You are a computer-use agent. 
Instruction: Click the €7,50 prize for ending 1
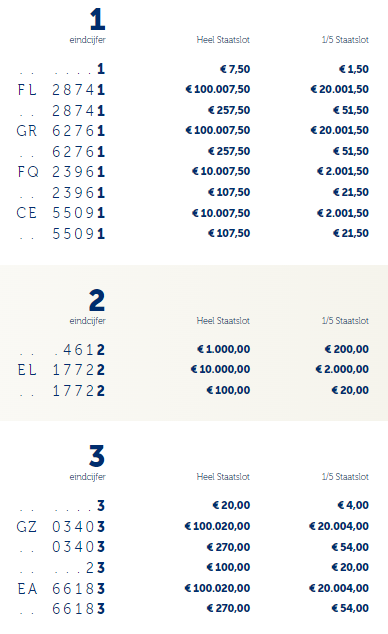235,69
